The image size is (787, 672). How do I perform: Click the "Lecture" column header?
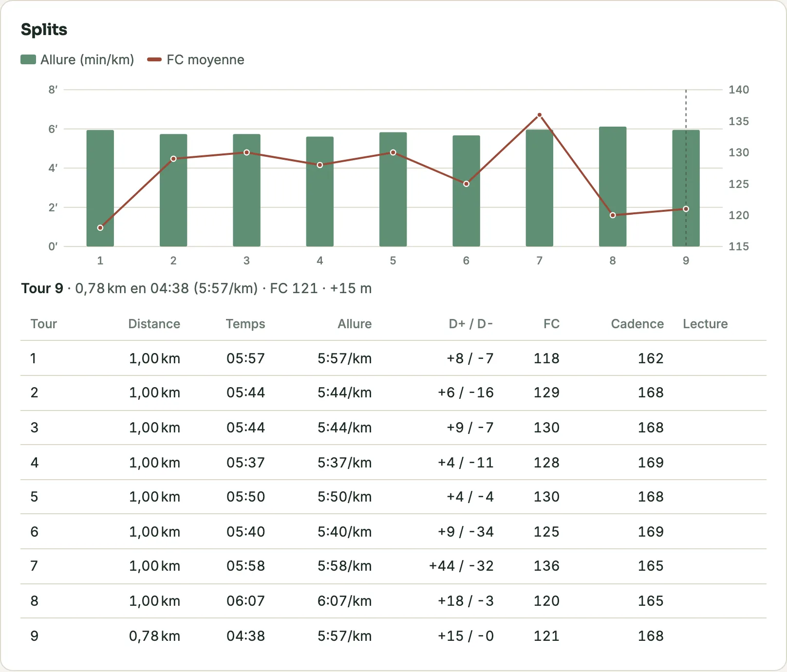click(x=705, y=324)
